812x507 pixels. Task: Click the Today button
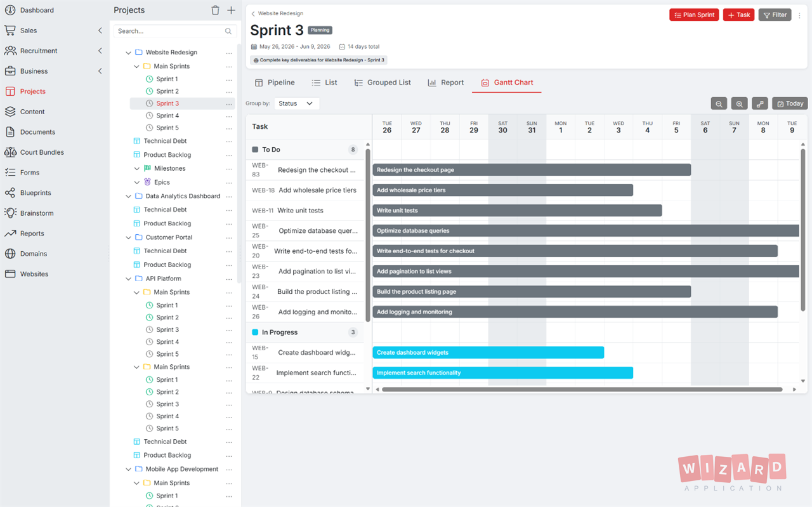[789, 103]
